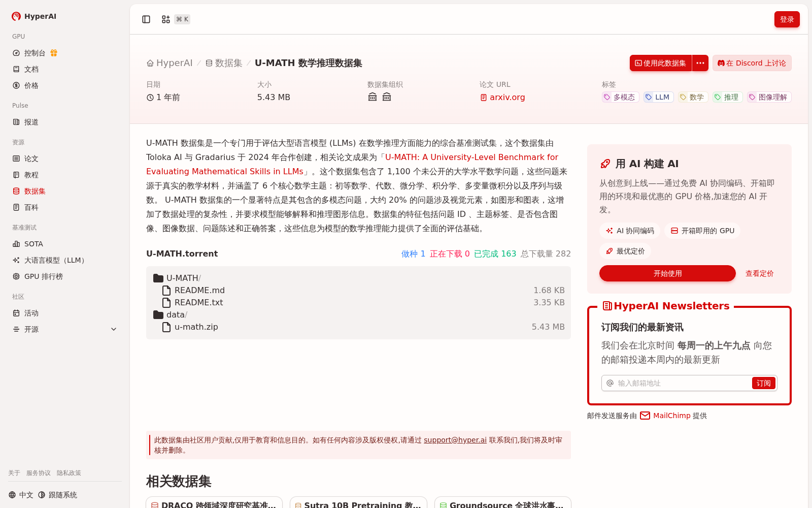Open 关于 footer link
Screen dimensions: 812x508
point(14,473)
